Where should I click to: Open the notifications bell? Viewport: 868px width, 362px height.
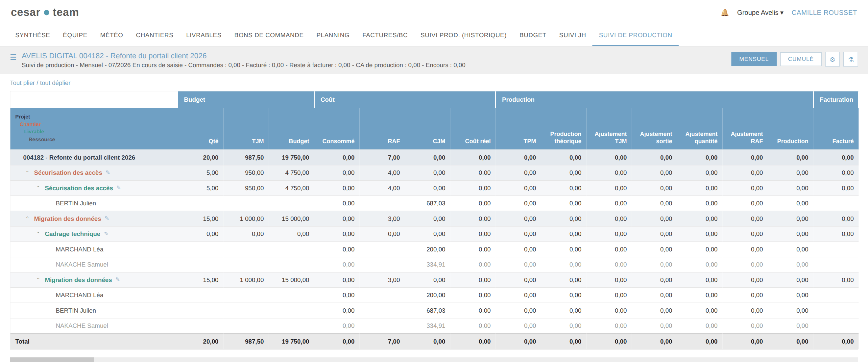click(x=724, y=13)
